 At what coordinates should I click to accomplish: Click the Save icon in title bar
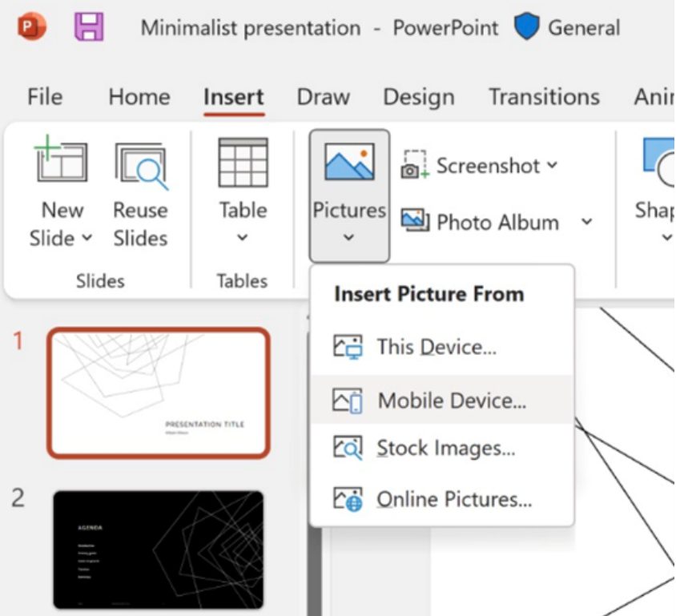point(89,27)
